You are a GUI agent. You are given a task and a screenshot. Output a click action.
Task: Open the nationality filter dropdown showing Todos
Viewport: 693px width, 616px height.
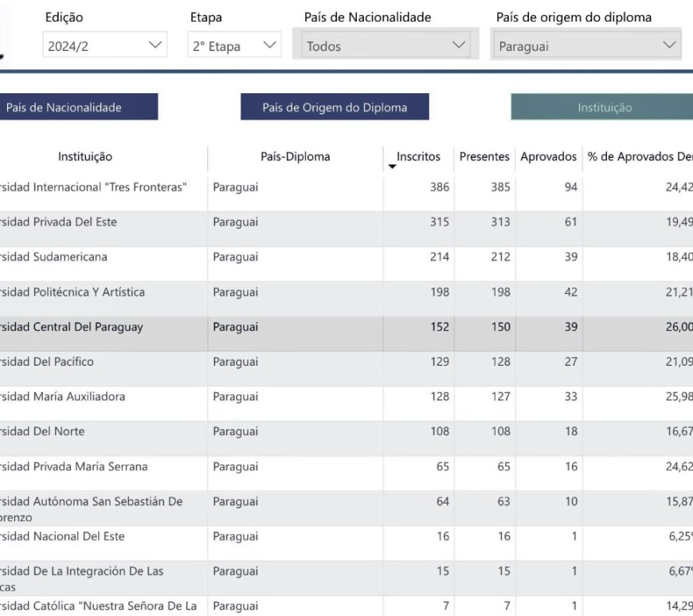pyautogui.click(x=386, y=46)
